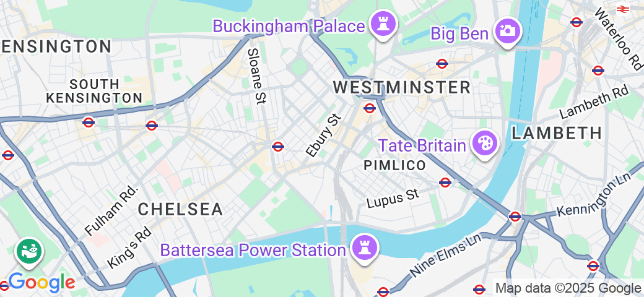
Task: Click the LAMBETH district label
Action: click(x=557, y=133)
